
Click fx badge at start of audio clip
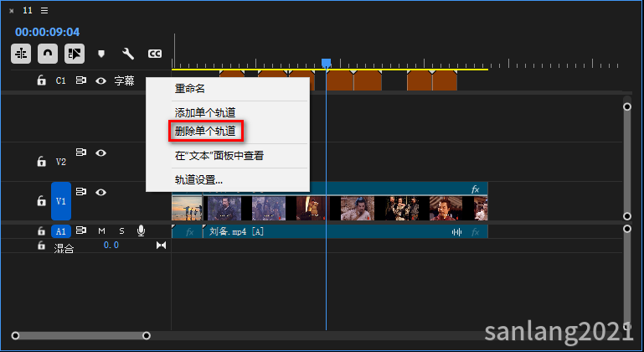pyautogui.click(x=189, y=232)
